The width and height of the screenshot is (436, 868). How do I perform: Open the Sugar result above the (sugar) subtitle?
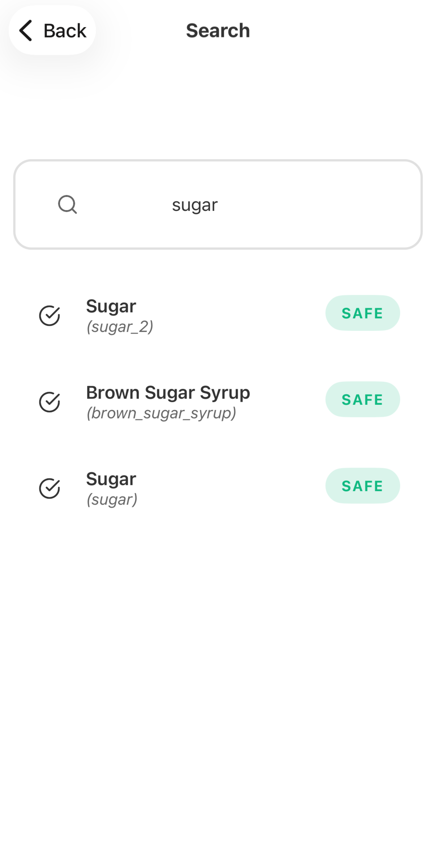point(111,479)
